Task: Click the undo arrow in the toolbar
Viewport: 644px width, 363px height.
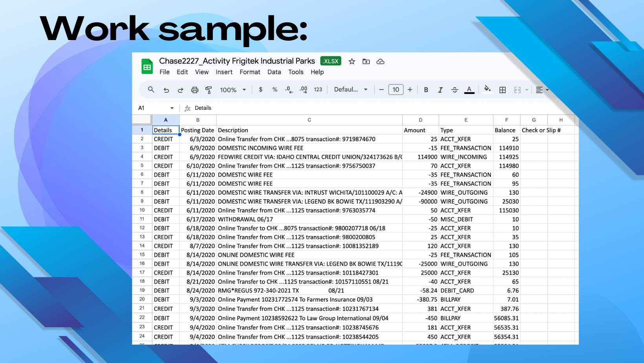Action: pyautogui.click(x=166, y=90)
